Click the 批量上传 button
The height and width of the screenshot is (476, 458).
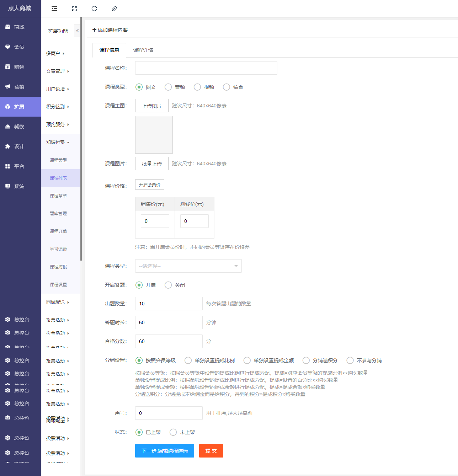152,164
